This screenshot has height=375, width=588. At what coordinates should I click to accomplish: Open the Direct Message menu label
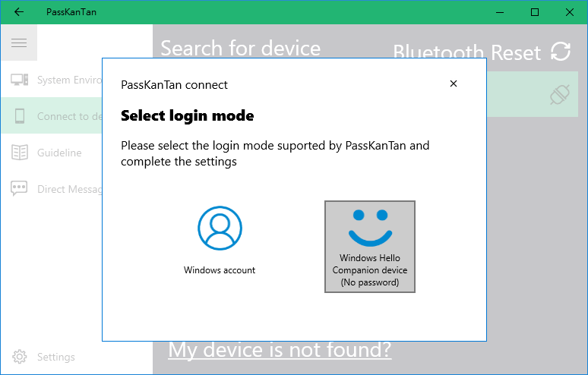(x=69, y=189)
